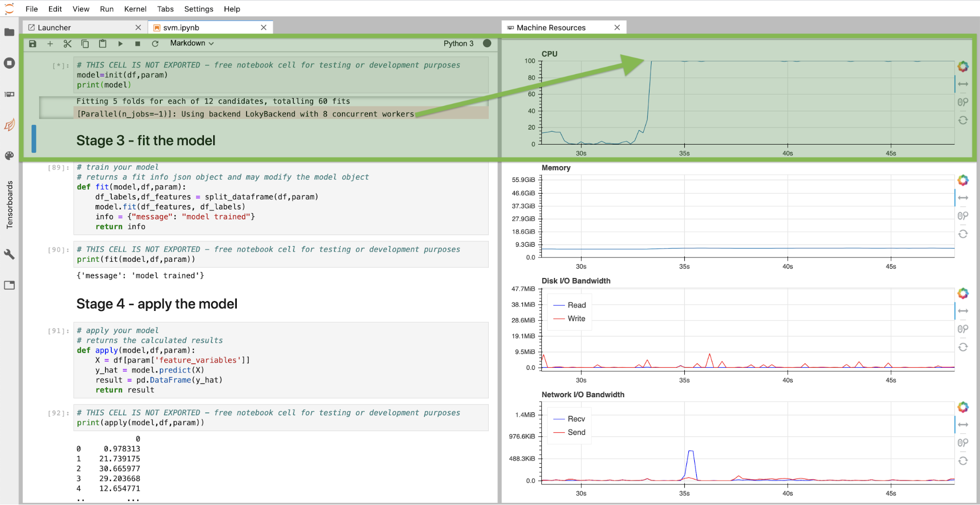Open the Edit menu
This screenshot has width=980, height=505.
pos(55,9)
